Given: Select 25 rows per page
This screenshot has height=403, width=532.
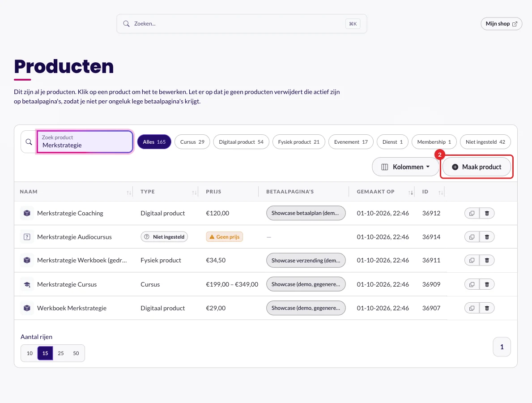Looking at the screenshot, I should click(x=61, y=353).
